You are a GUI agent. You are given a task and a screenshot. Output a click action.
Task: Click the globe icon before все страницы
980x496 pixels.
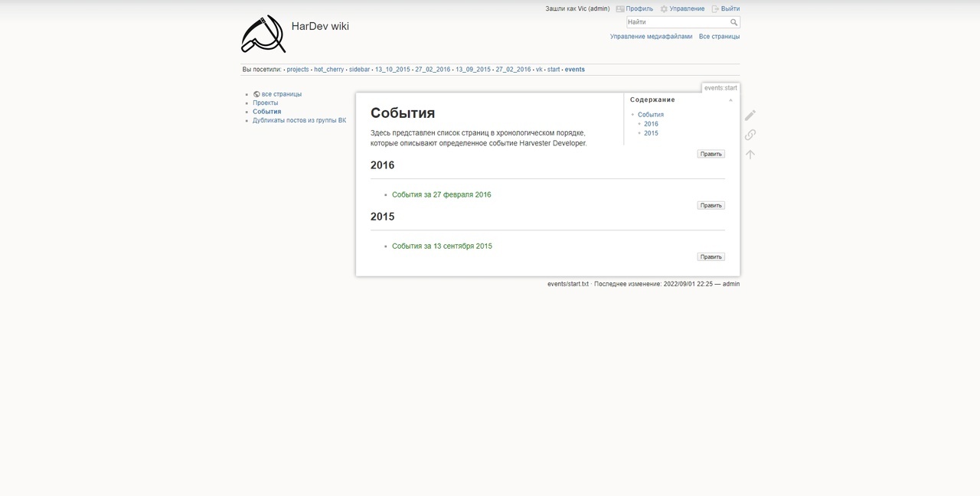(x=257, y=94)
